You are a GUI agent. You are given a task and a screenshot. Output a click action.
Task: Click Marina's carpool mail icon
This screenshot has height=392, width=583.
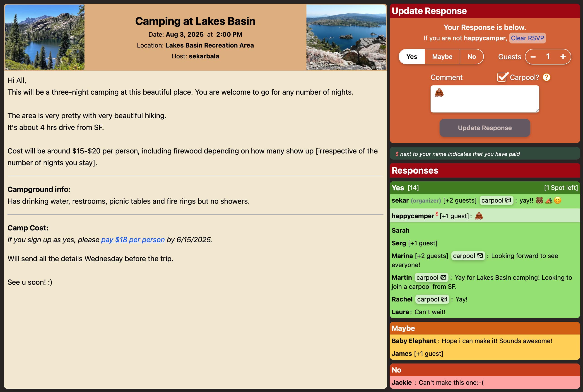479,256
